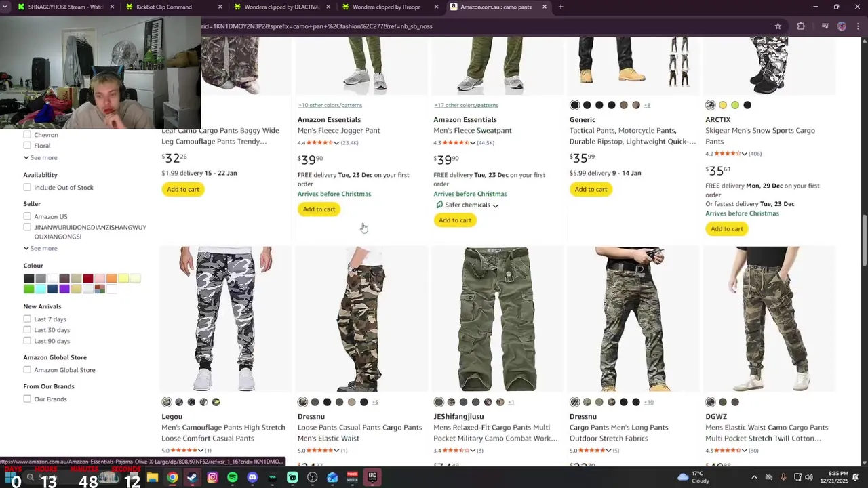Launch Discord from the taskbar
The height and width of the screenshot is (488, 868).
coord(253,477)
